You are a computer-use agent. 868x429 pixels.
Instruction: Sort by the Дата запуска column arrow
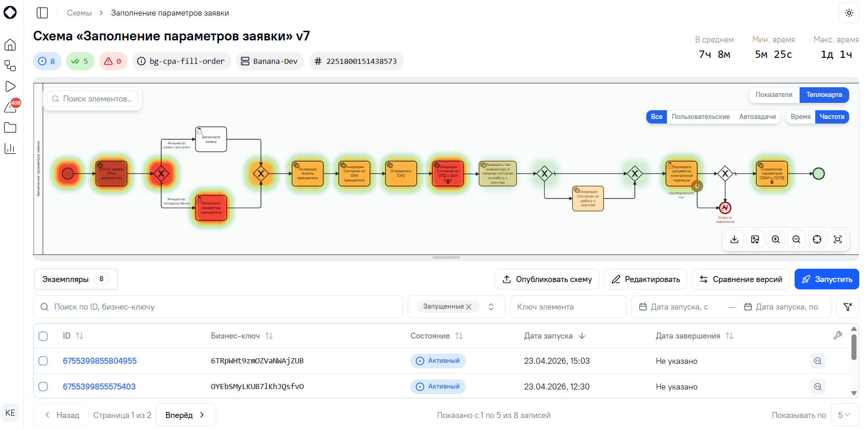(x=582, y=336)
